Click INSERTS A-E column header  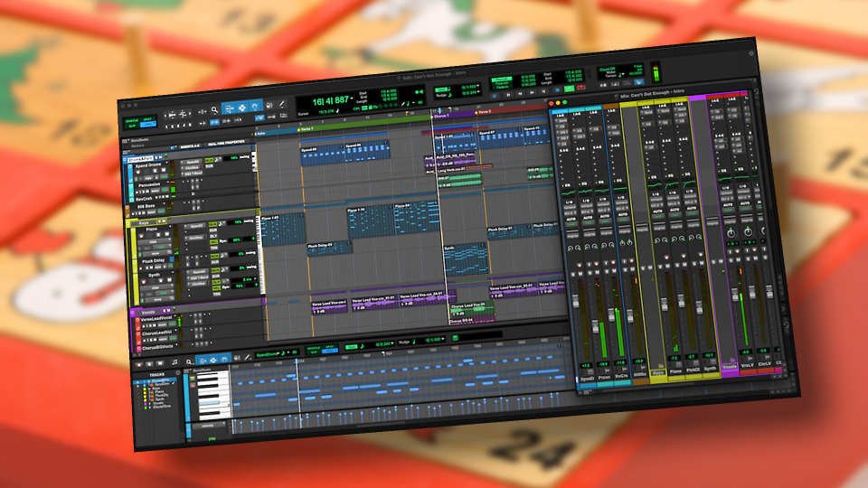[189, 146]
